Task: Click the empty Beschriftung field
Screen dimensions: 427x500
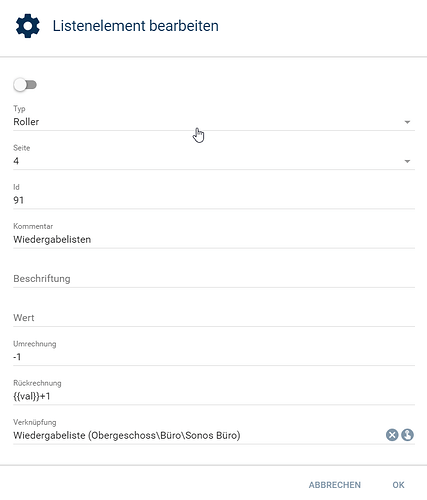Action: [x=214, y=278]
